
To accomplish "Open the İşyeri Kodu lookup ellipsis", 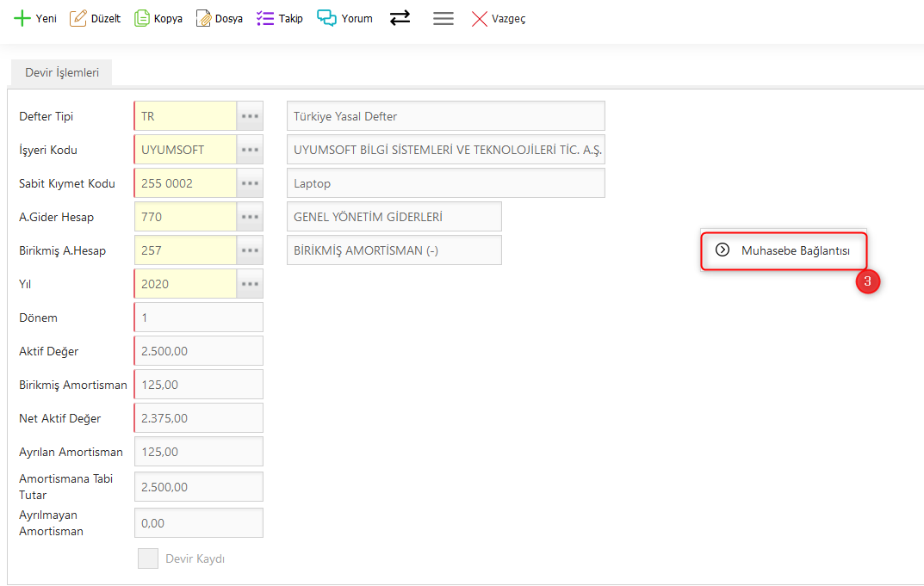I will 251,150.
